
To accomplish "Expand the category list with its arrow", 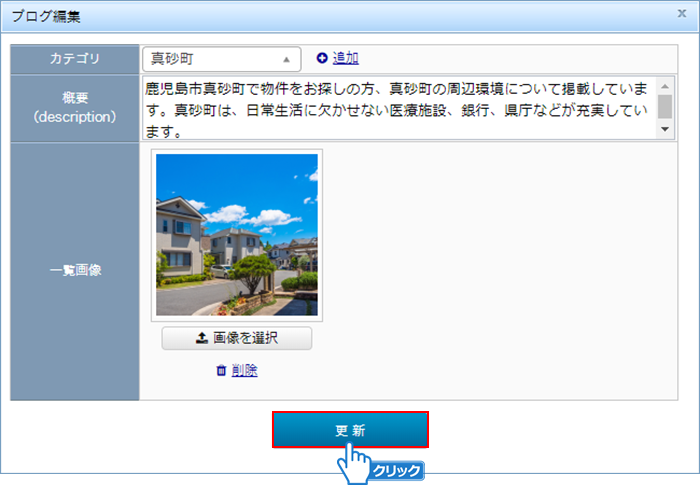I will (x=287, y=59).
